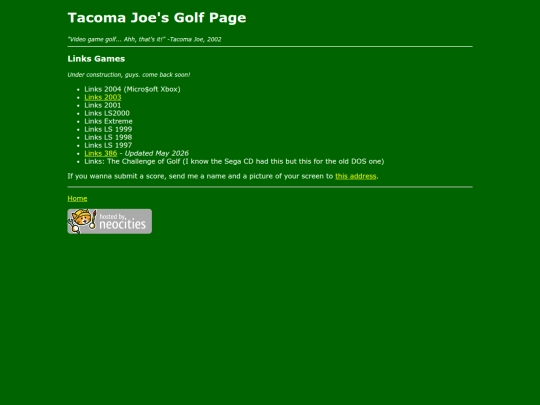
Task: Click the Tacoma Joe 2002 quote line
Action: point(144,39)
